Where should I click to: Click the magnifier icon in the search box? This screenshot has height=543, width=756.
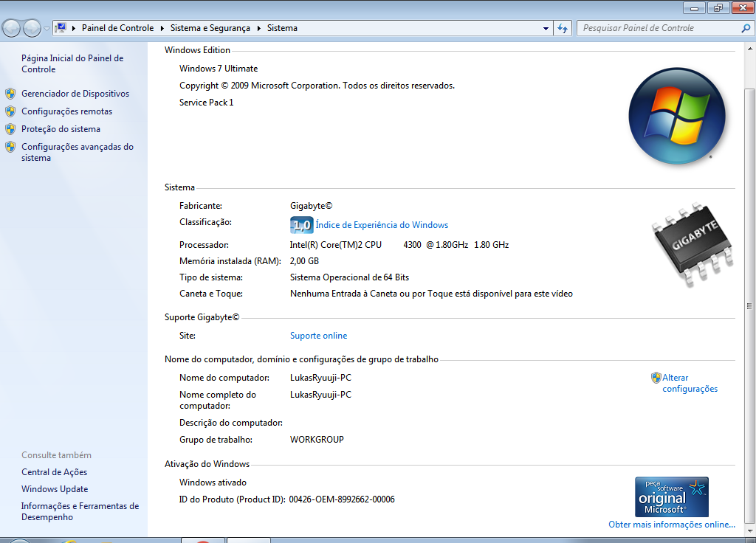[x=746, y=29]
